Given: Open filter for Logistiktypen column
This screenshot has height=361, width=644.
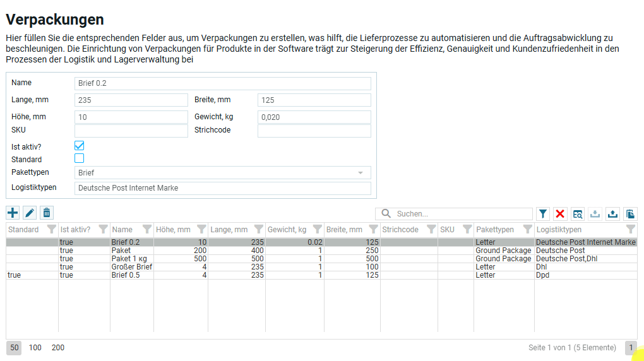Looking at the screenshot, I should click(630, 229).
